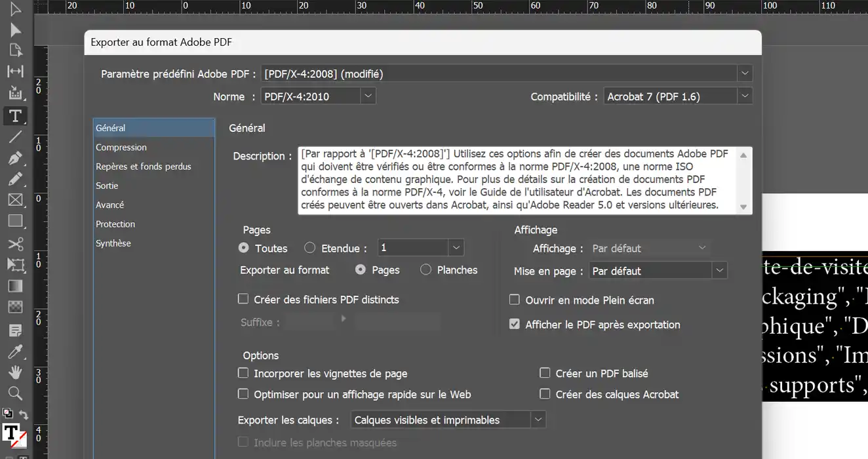This screenshot has height=459, width=868.
Task: Select the Selection tool outline arrow
Action: click(x=15, y=9)
